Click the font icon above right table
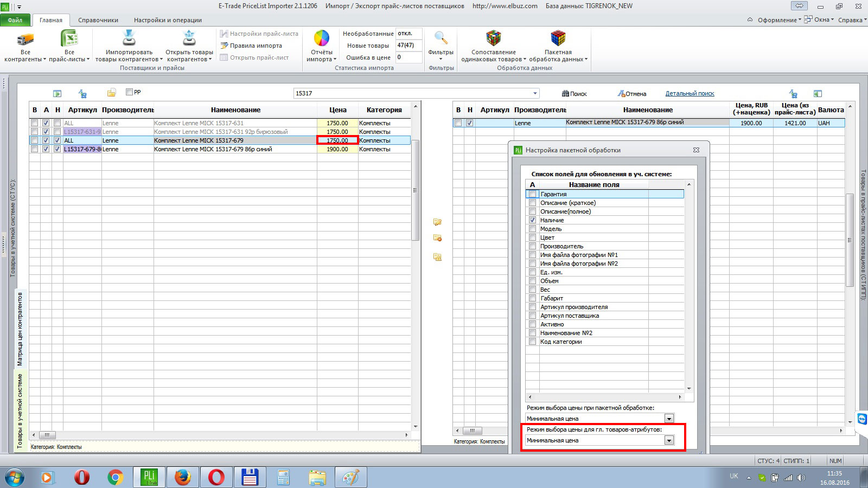The width and height of the screenshot is (868, 488). [793, 93]
